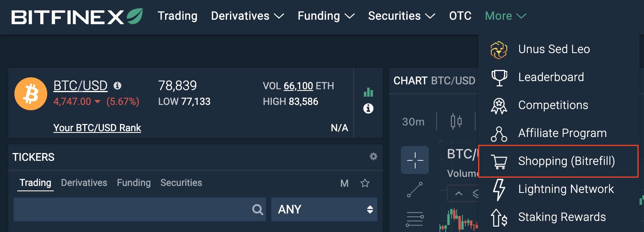The height and width of the screenshot is (232, 644).
Task: Select Affiliate Program menu entry
Action: click(559, 133)
